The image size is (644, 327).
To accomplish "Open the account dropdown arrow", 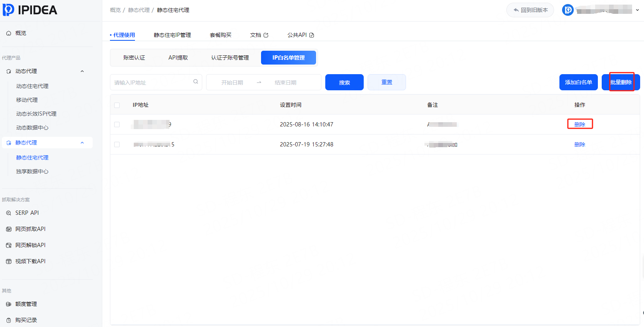I will (x=637, y=10).
